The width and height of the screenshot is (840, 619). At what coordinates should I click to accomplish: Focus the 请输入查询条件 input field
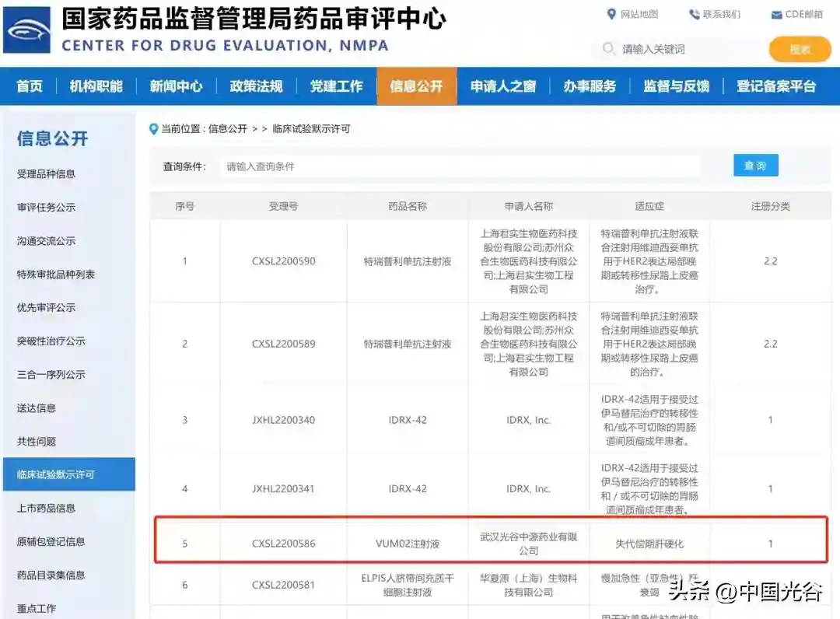point(459,166)
